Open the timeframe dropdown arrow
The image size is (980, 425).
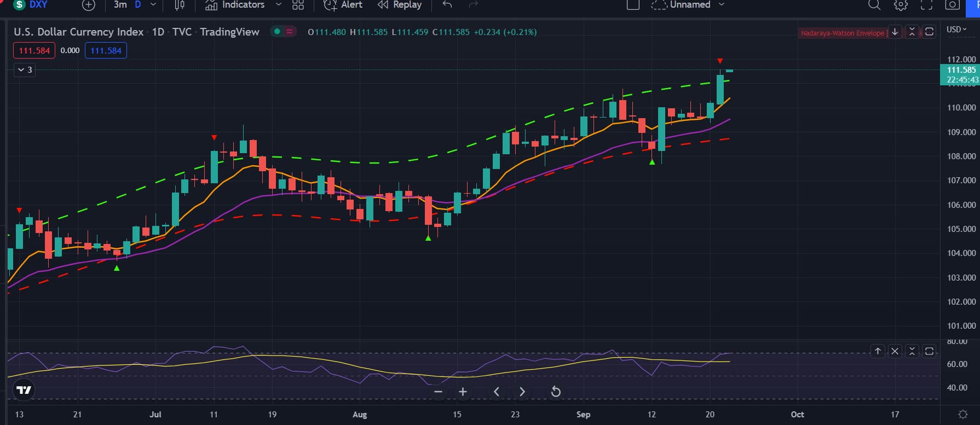coord(153,5)
